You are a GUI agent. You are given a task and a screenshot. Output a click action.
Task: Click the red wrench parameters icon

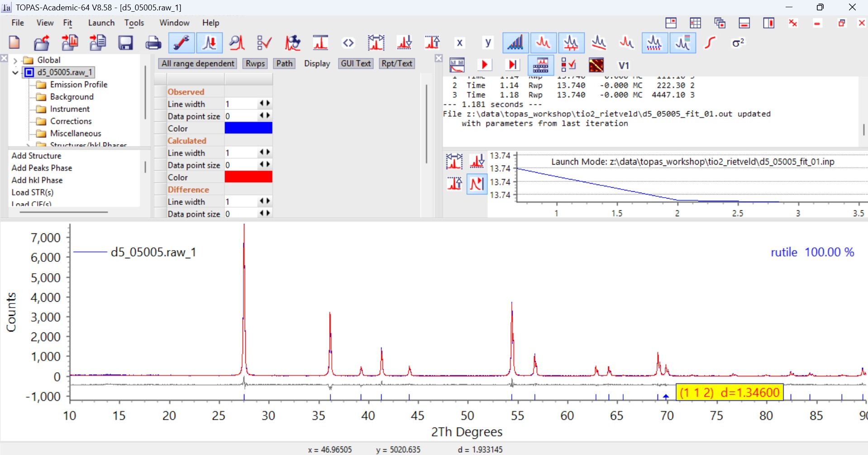[181, 43]
